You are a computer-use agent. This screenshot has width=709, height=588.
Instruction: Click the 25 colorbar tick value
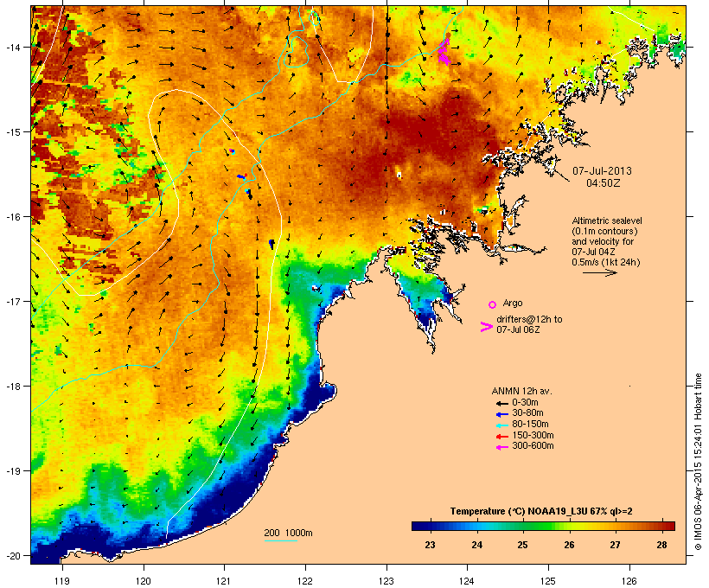(522, 545)
